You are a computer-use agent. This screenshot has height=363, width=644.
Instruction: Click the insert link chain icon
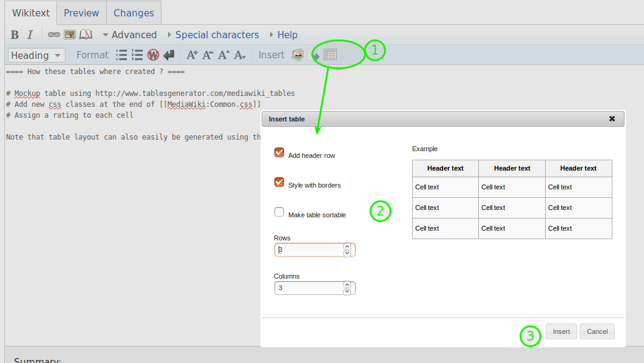tap(54, 35)
